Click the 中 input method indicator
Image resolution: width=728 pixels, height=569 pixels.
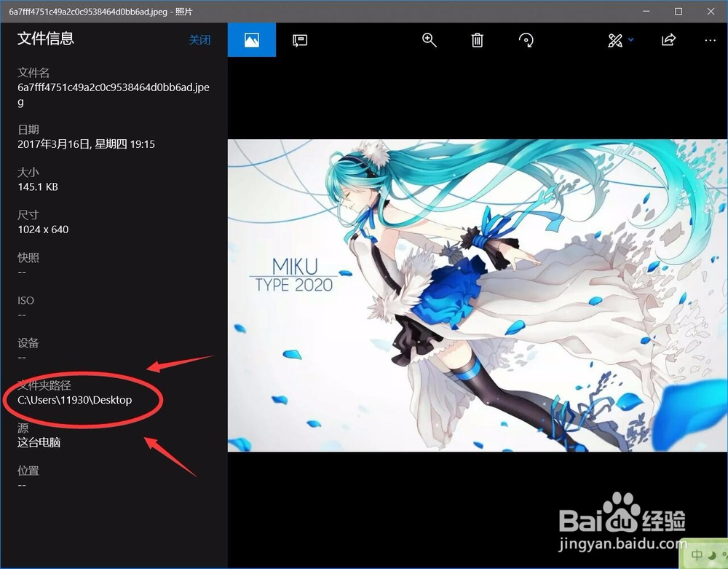(x=697, y=554)
